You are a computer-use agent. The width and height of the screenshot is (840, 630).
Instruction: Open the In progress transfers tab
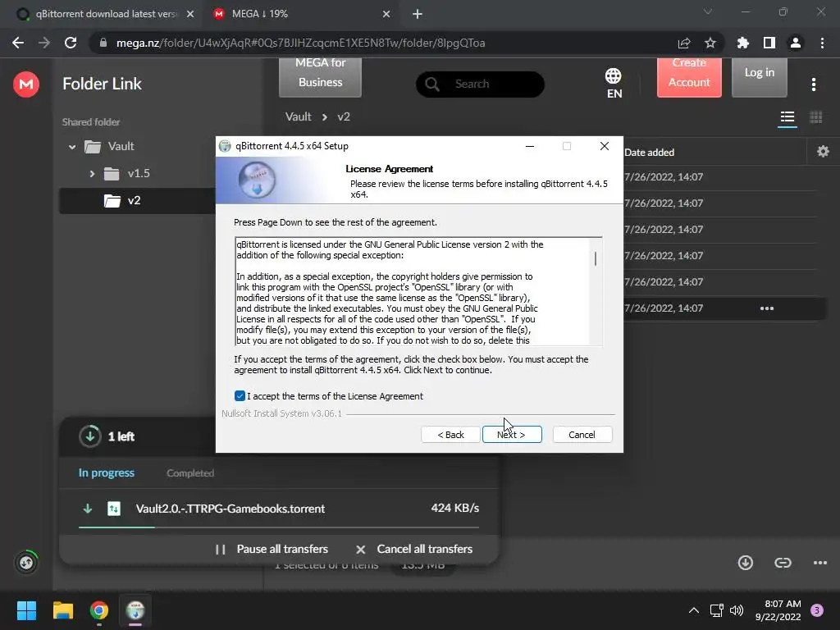(x=106, y=473)
